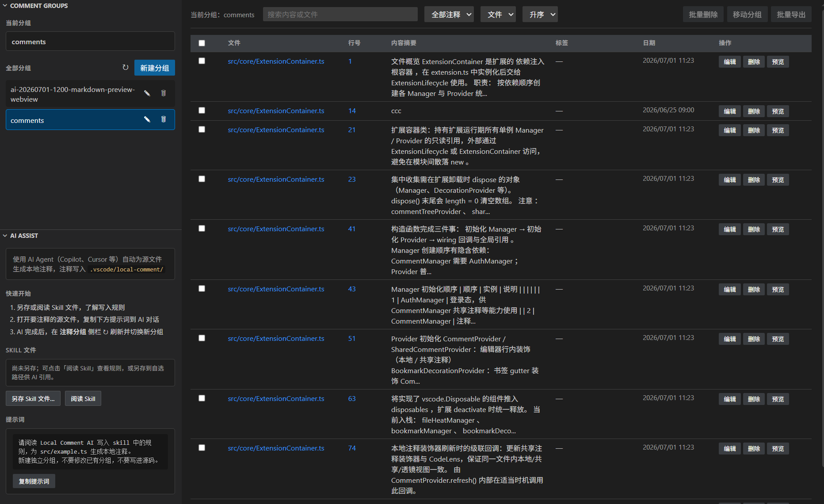This screenshot has width=824, height=504.
Task: Check the row for line 23 comment
Action: click(x=202, y=179)
